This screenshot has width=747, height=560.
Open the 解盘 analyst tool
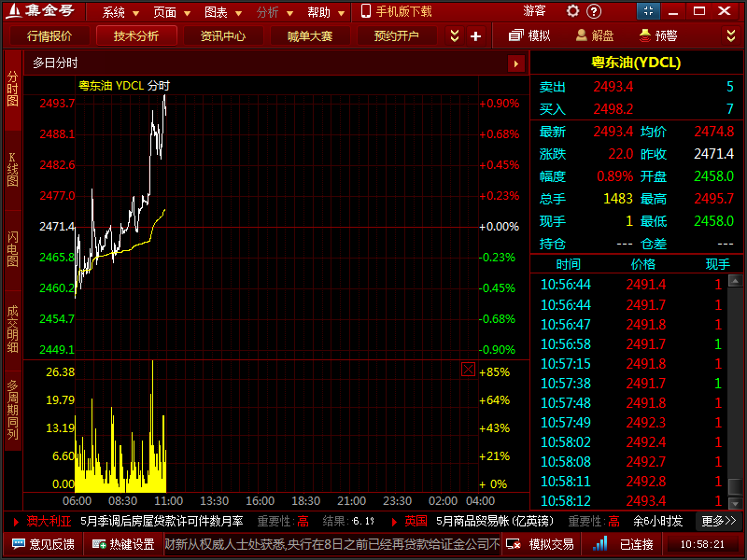coord(595,35)
